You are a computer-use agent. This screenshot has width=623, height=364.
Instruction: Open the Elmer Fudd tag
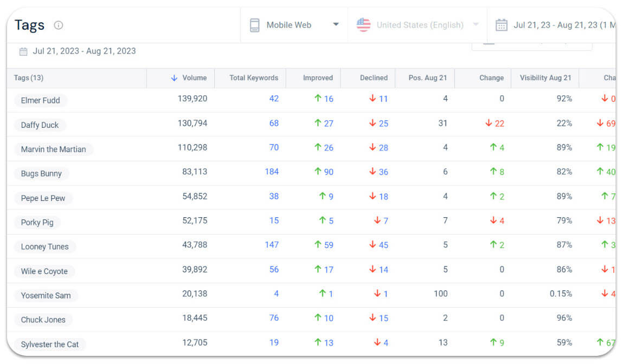click(41, 100)
